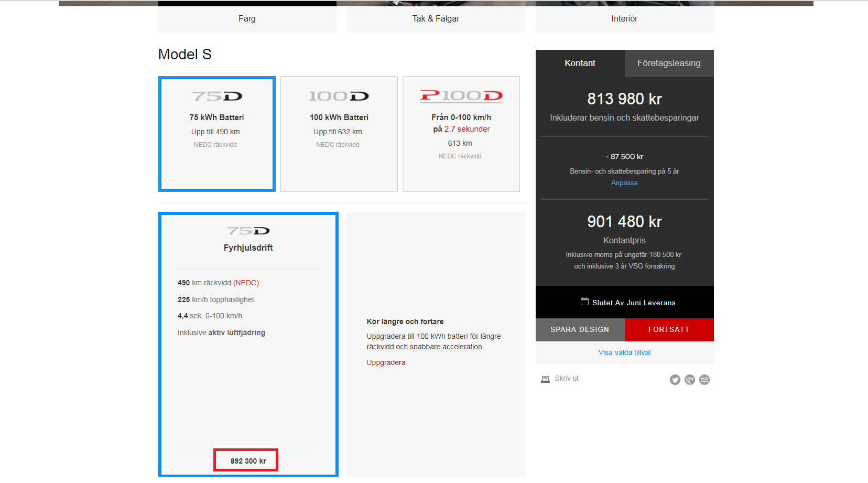This screenshot has height=483, width=868.
Task: Select the P100D battery card
Action: tap(461, 134)
